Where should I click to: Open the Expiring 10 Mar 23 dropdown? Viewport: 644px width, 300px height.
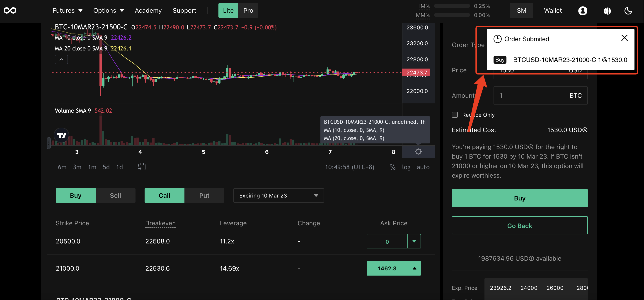(x=278, y=195)
